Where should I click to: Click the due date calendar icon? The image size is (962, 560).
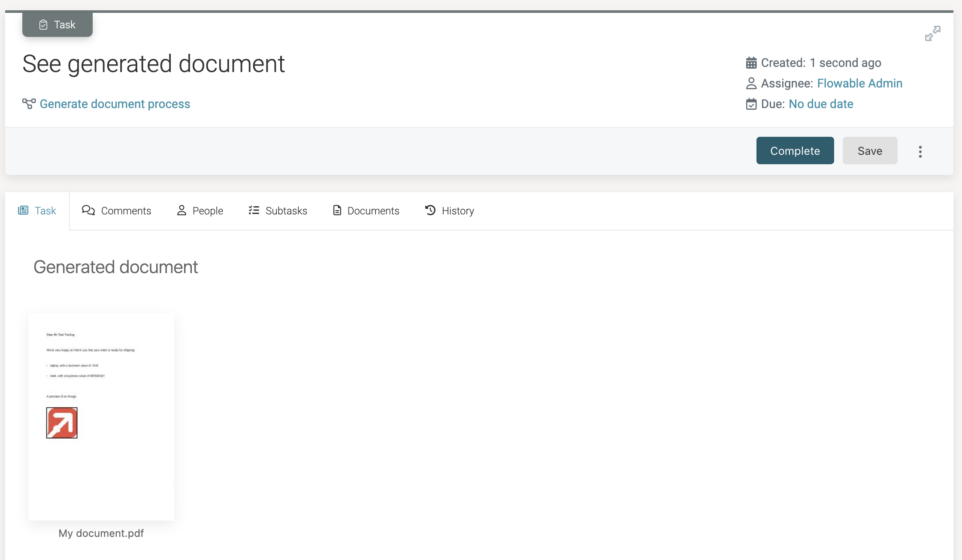(751, 104)
